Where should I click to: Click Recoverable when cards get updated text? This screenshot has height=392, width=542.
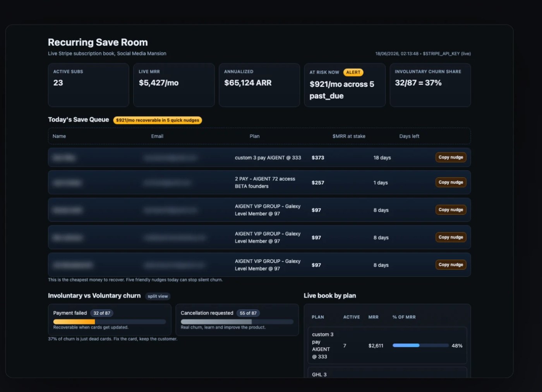pyautogui.click(x=91, y=327)
